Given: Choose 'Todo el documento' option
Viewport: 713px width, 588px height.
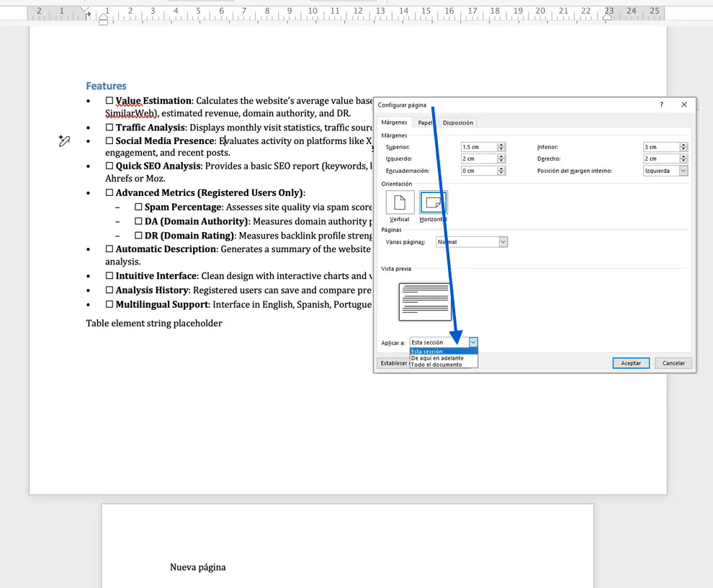Looking at the screenshot, I should point(444,365).
